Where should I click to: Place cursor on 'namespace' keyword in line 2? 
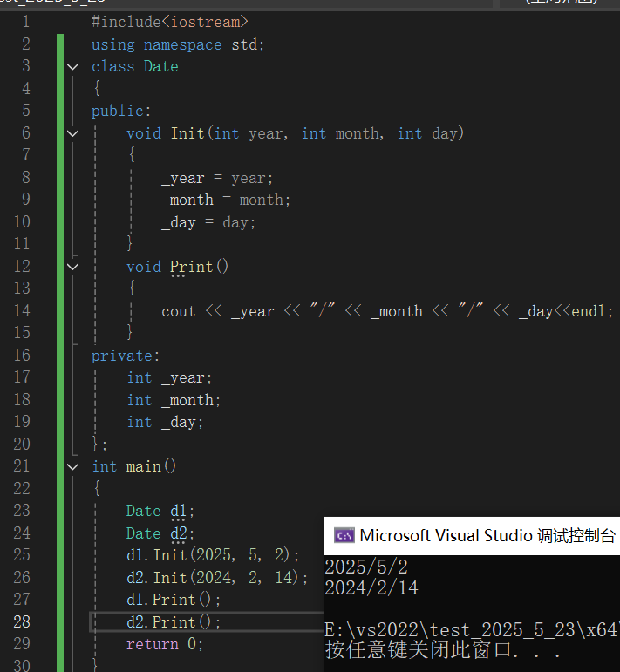pyautogui.click(x=182, y=44)
